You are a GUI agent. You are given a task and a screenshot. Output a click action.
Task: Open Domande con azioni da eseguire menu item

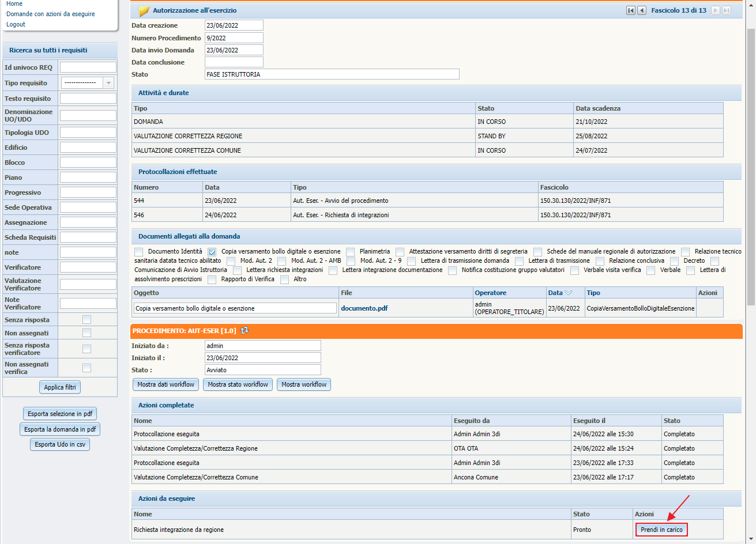51,14
